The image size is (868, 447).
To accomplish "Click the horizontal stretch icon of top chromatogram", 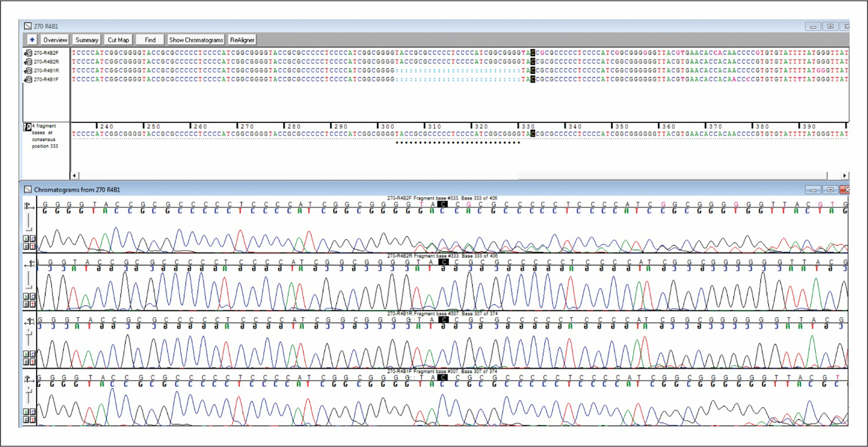I will 29,206.
